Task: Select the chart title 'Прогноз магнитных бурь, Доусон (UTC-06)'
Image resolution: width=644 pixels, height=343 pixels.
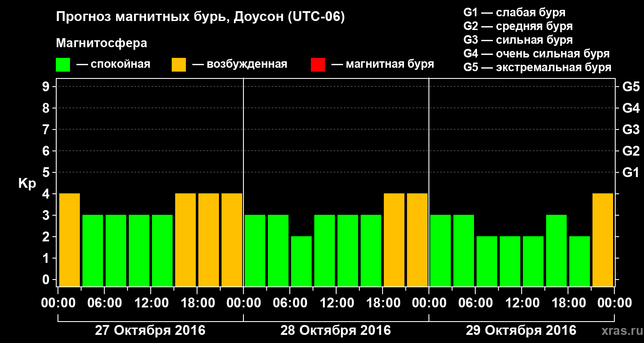Action: pyautogui.click(x=200, y=18)
